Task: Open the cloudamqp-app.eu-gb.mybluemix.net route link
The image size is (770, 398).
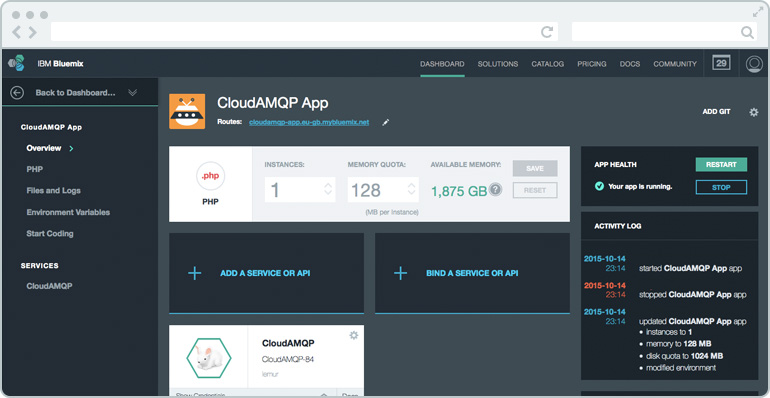Action: 309,122
